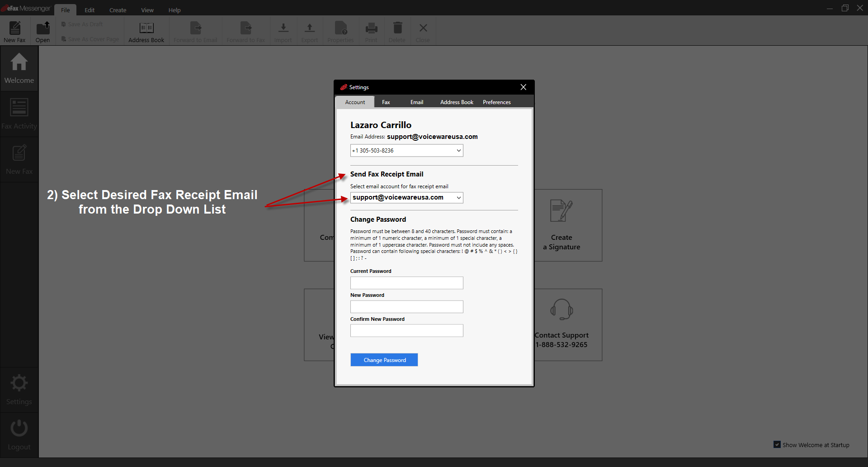
Task: Click the name Lazaro Carrillo
Action: (381, 125)
